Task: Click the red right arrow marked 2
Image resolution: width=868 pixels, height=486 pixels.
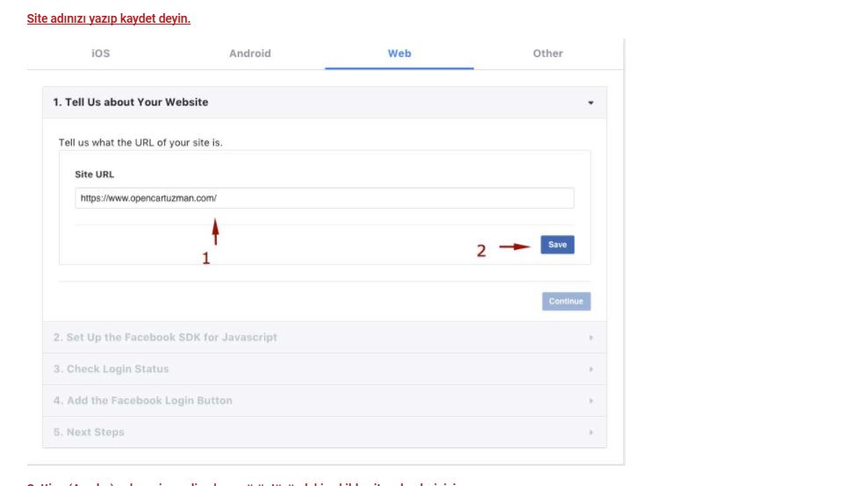Action: [x=515, y=247]
